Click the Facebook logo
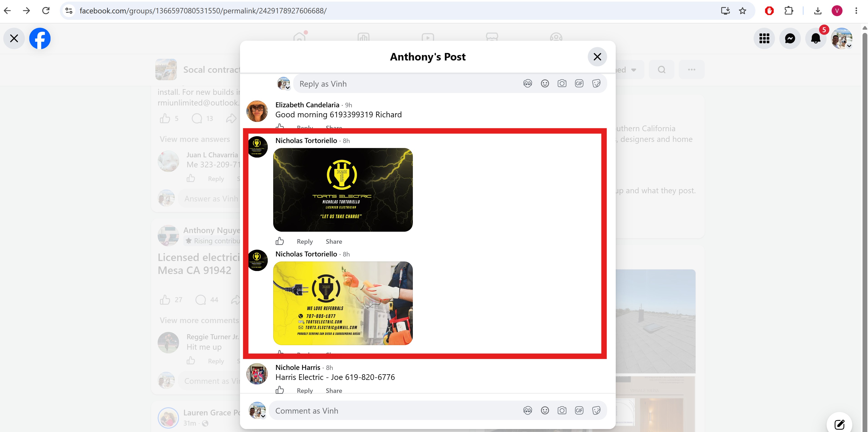Viewport: 868px width, 432px height. tap(40, 38)
